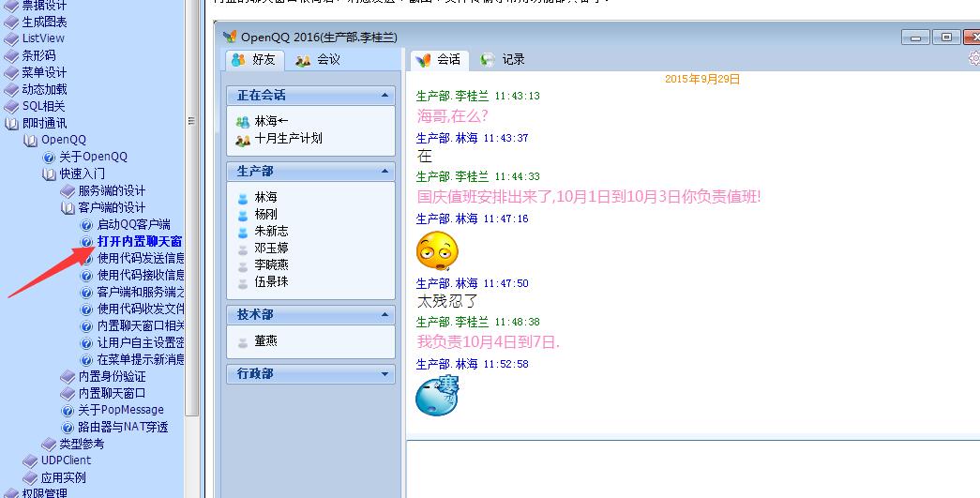980x498 pixels.
Task: Open the 权限管理 tree node
Action: click(44, 492)
